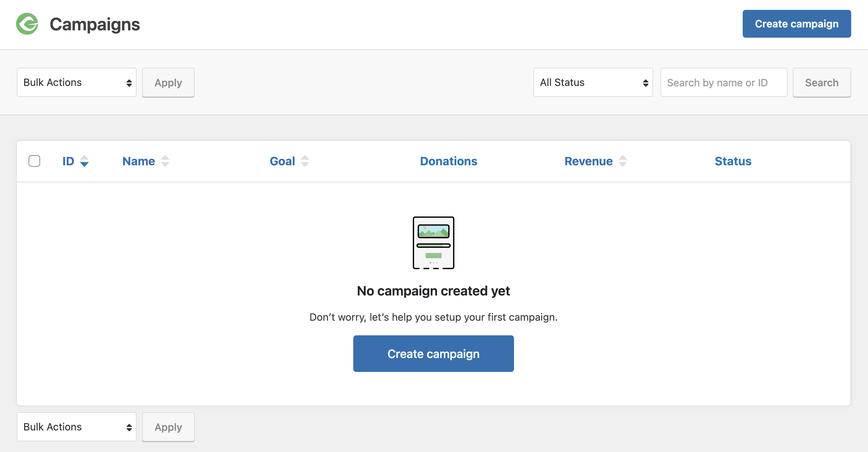This screenshot has height=452, width=868.
Task: Click the GiveWP green logo icon
Action: pos(27,24)
